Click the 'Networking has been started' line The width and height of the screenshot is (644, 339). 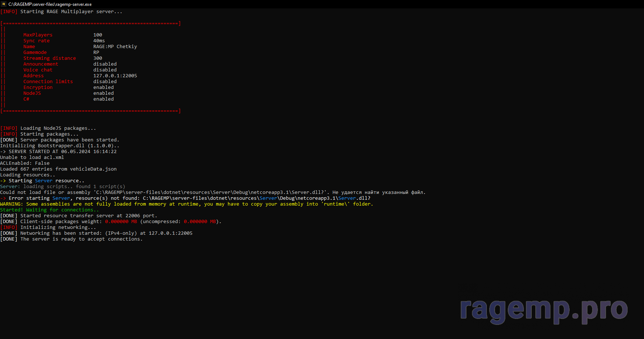pos(96,233)
